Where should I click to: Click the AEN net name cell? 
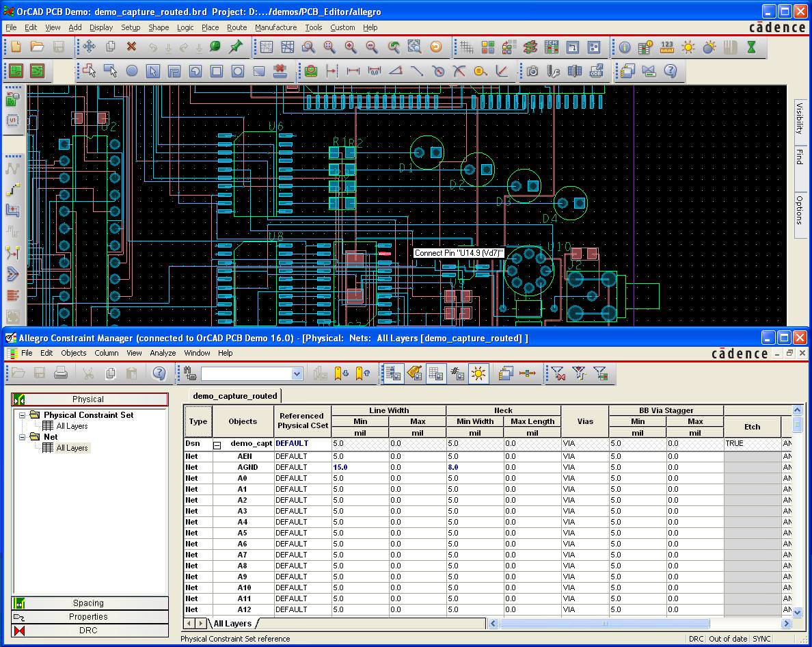(x=243, y=456)
